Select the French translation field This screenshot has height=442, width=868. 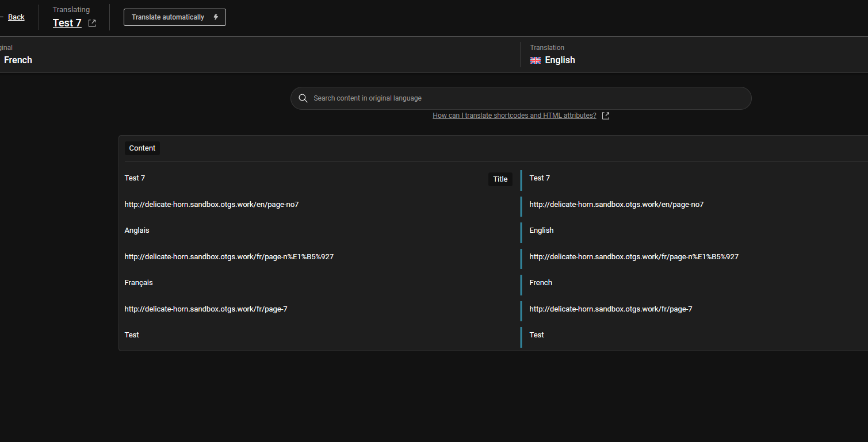[633, 282]
